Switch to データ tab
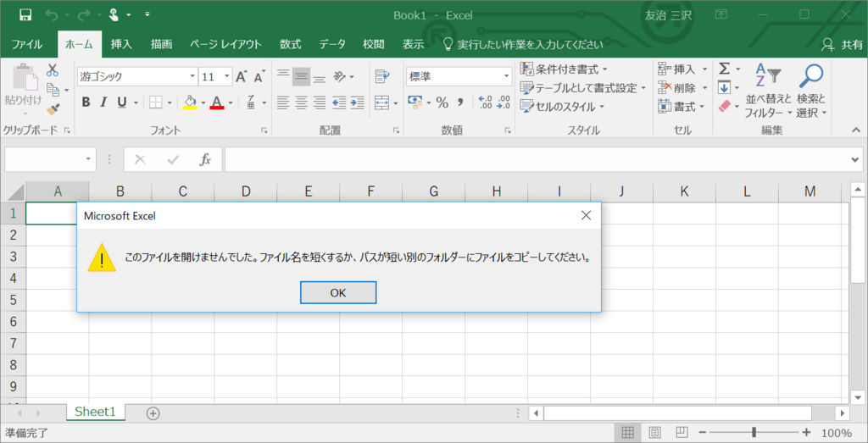The image size is (868, 443). tap(332, 45)
